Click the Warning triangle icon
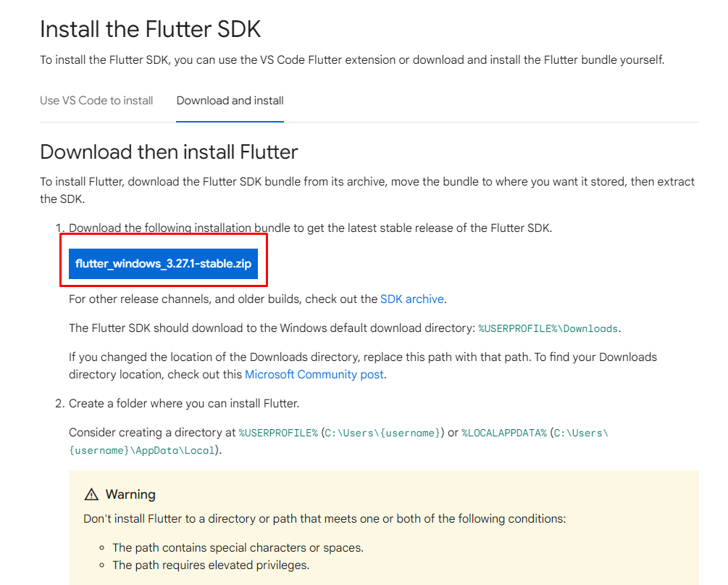Image resolution: width=728 pixels, height=585 pixels. point(91,494)
